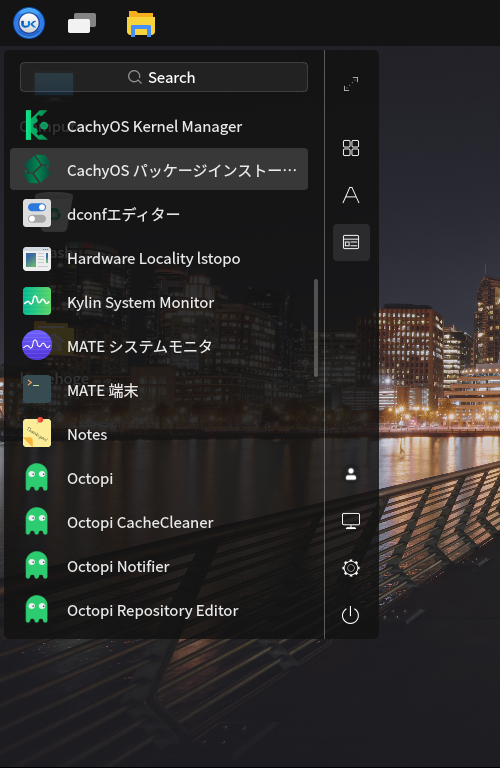This screenshot has width=500, height=768.
Task: Select CachyOS パッケージインストー entry text
Action: 182,170
